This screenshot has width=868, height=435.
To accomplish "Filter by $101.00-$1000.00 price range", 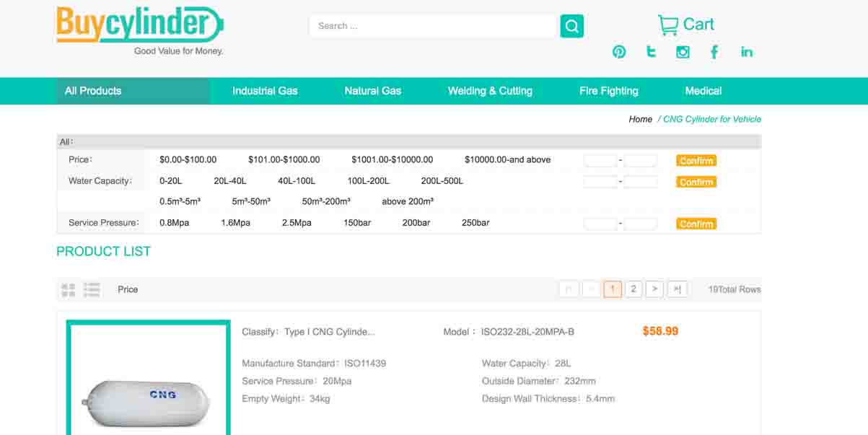I will pos(284,160).
